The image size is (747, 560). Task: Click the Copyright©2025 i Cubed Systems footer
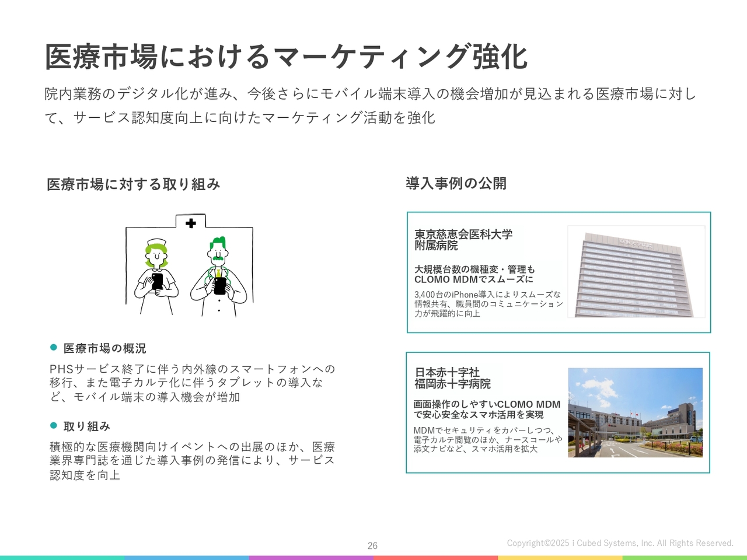620,543
